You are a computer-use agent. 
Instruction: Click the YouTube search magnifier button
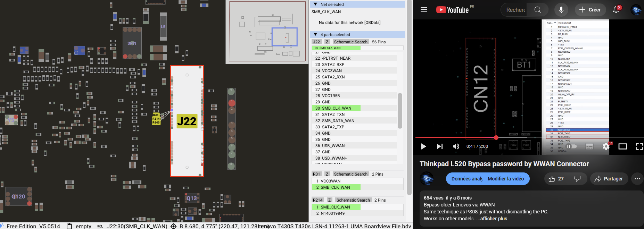[x=537, y=10]
